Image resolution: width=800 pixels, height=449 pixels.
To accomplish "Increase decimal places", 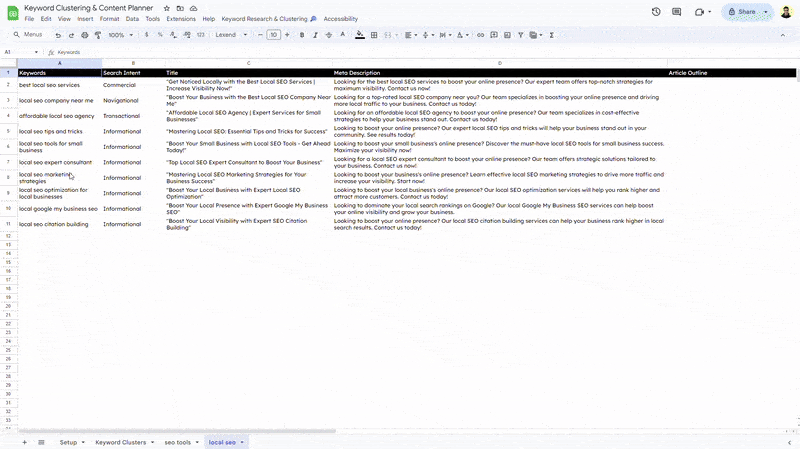I will (187, 35).
